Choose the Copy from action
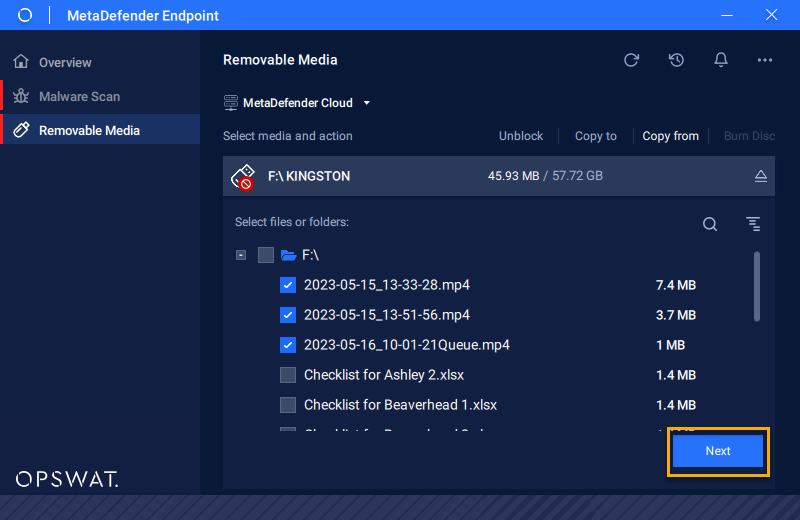The image size is (800, 520). coord(670,136)
